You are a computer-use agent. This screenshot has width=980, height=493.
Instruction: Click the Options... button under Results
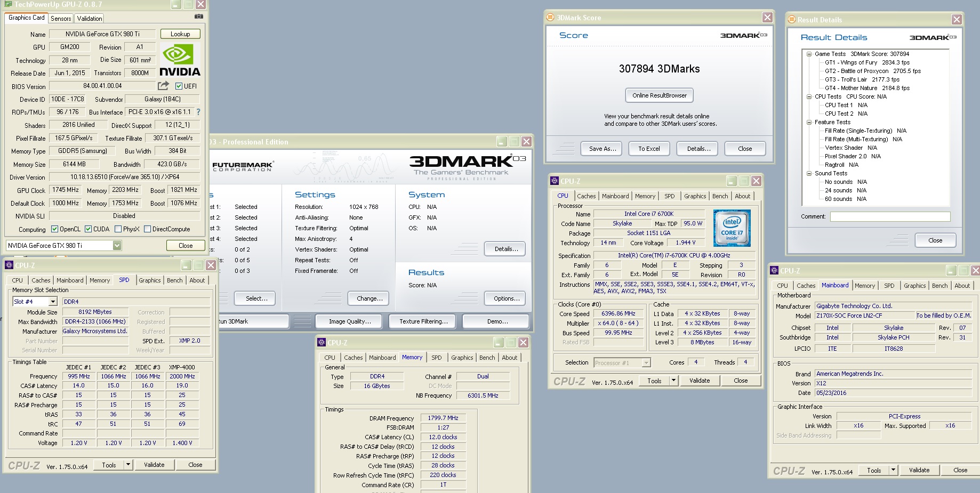[x=505, y=298]
